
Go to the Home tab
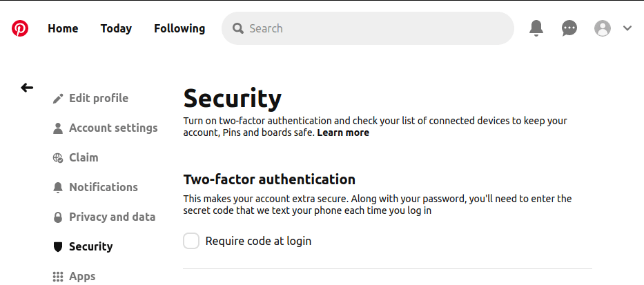point(63,28)
